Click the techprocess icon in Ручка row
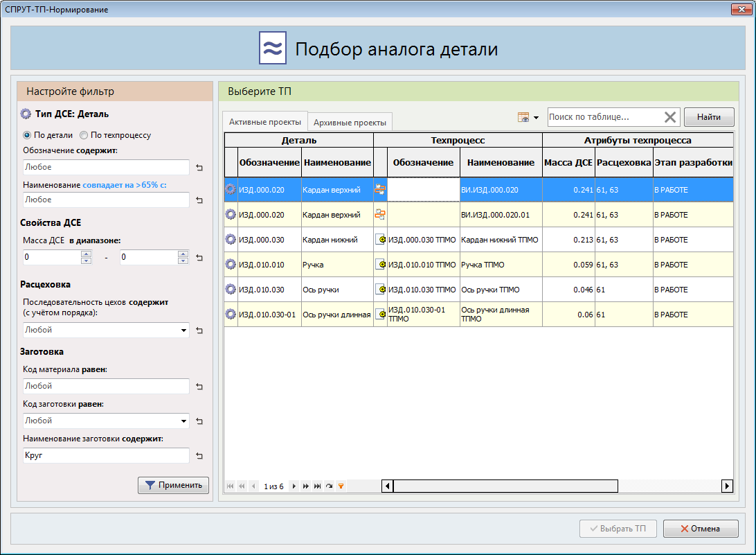 [380, 265]
